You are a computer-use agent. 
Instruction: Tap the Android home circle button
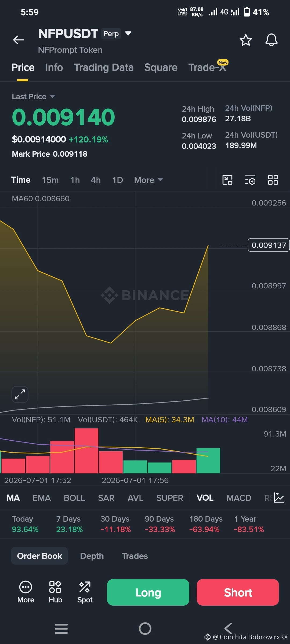point(145,628)
